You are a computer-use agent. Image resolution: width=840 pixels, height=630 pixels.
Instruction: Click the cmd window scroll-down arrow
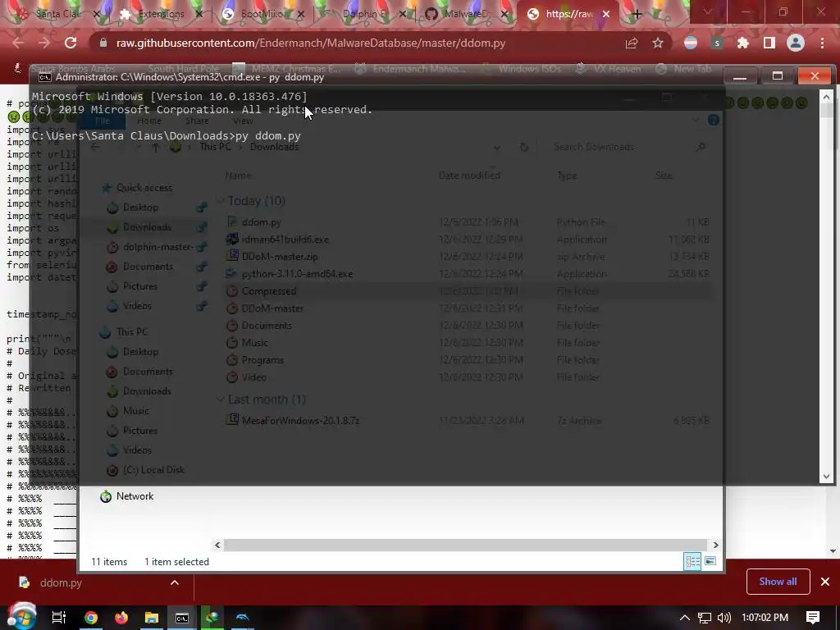(x=826, y=477)
